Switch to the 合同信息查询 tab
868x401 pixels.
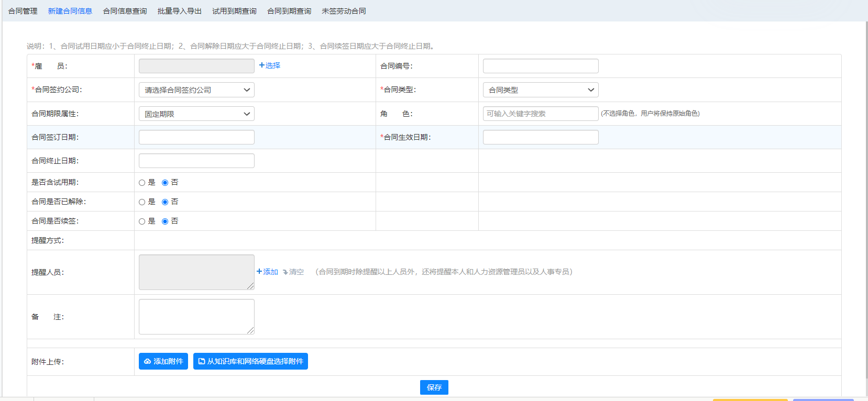coord(125,11)
